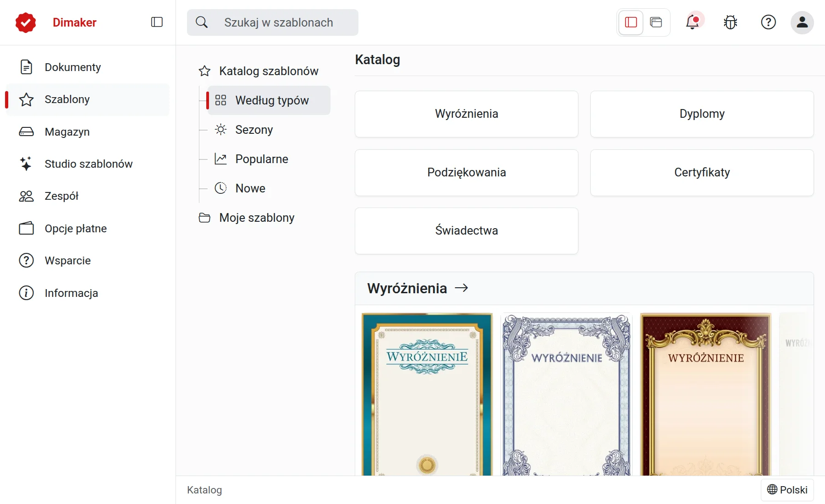Screen dimensions: 825x504
Task: Click the Moje szablony folder icon
Action: pyautogui.click(x=204, y=218)
